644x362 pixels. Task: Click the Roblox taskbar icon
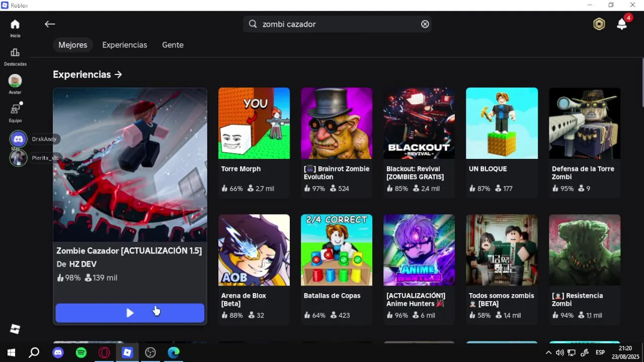tap(127, 353)
